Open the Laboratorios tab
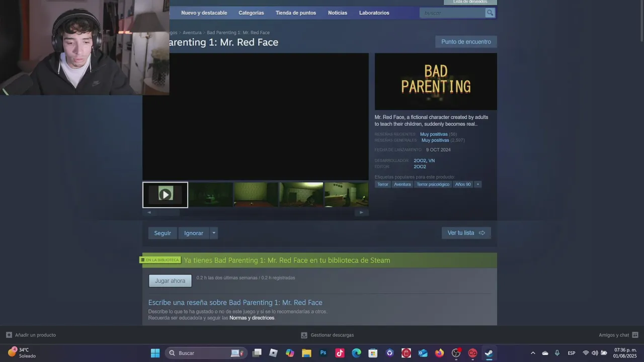 374,13
